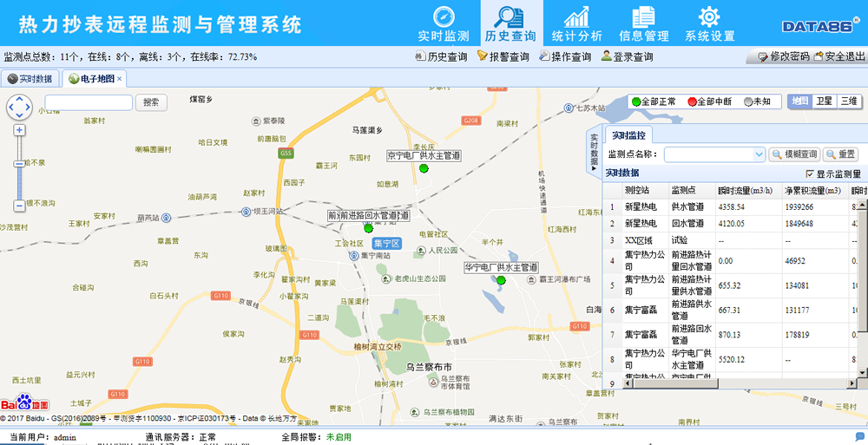This screenshot has width=868, height=445.
Task: Collapse the 实时数据 side panel handle
Action: pos(594,150)
